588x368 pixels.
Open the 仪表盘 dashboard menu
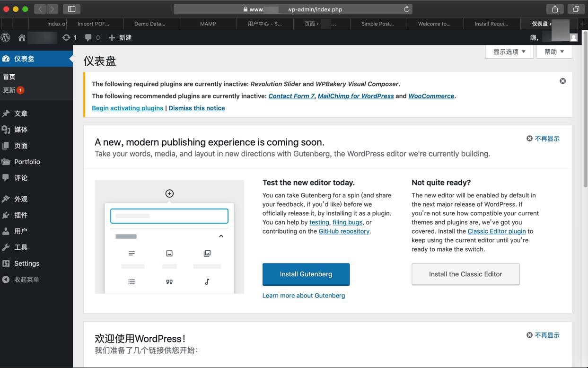pyautogui.click(x=36, y=59)
